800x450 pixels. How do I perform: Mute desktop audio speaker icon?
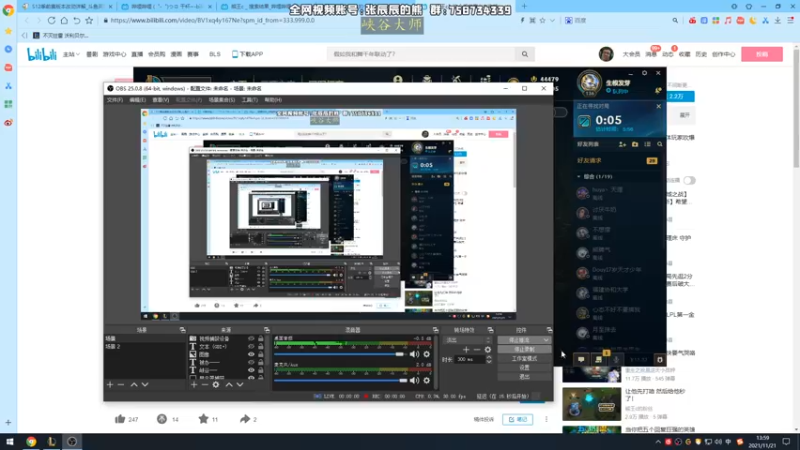pyautogui.click(x=414, y=354)
